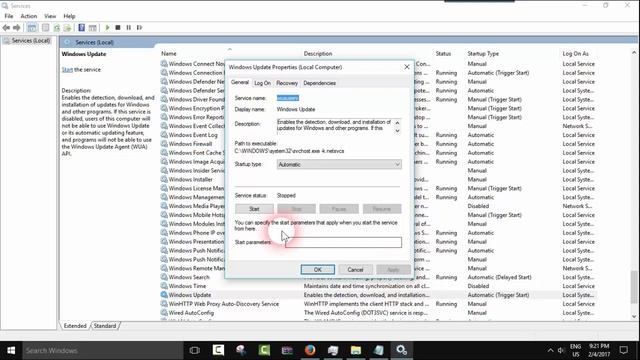Switch to the Log On tab
Viewport: 640px width, 360px height.
pyautogui.click(x=262, y=83)
